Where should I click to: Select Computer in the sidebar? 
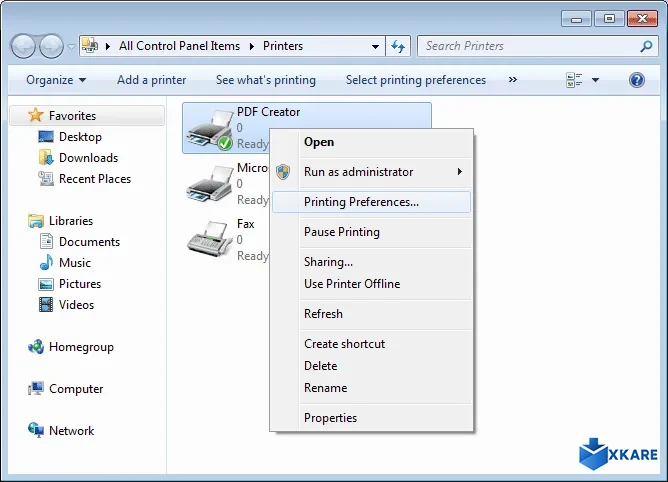coord(76,389)
